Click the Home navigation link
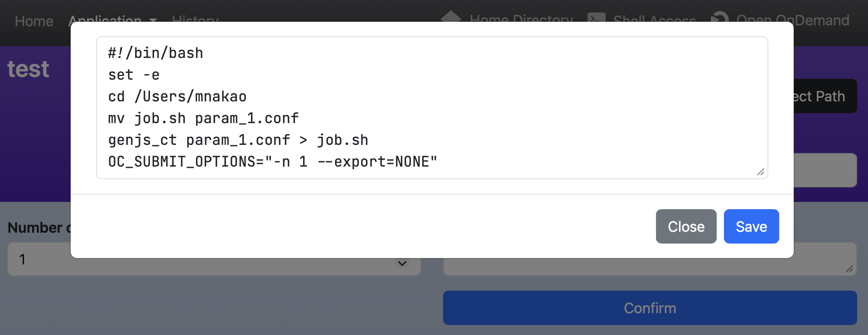 [x=34, y=21]
